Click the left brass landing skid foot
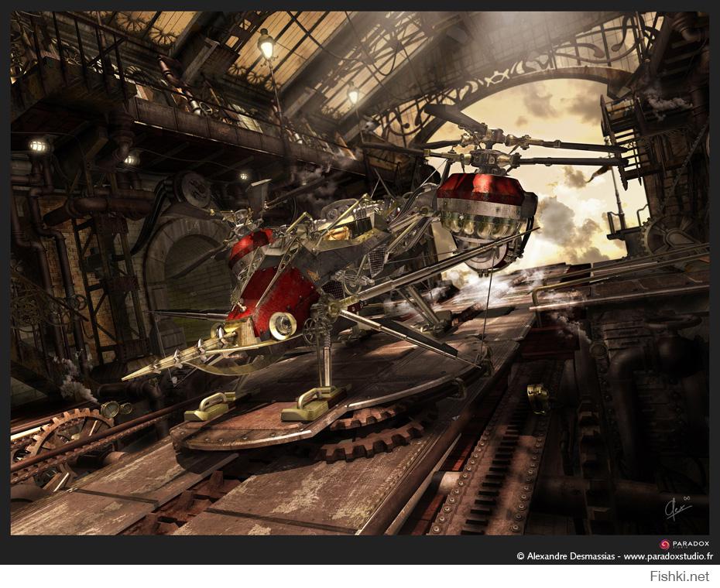 click(211, 406)
